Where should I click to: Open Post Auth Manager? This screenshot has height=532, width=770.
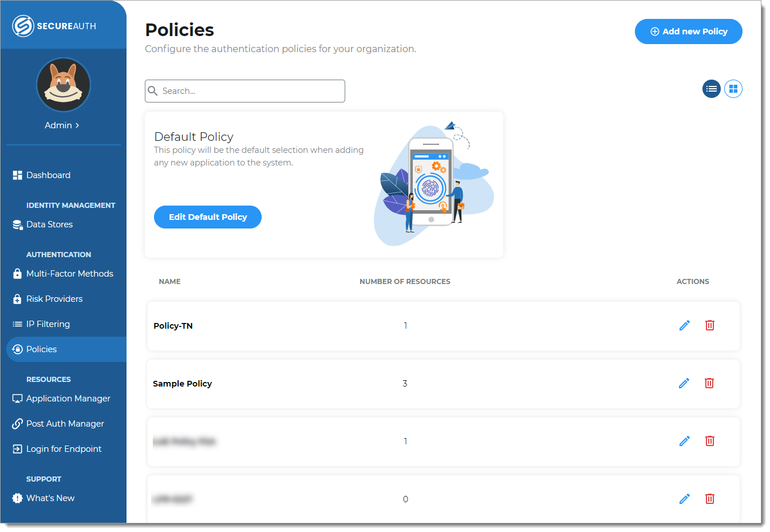tap(65, 424)
